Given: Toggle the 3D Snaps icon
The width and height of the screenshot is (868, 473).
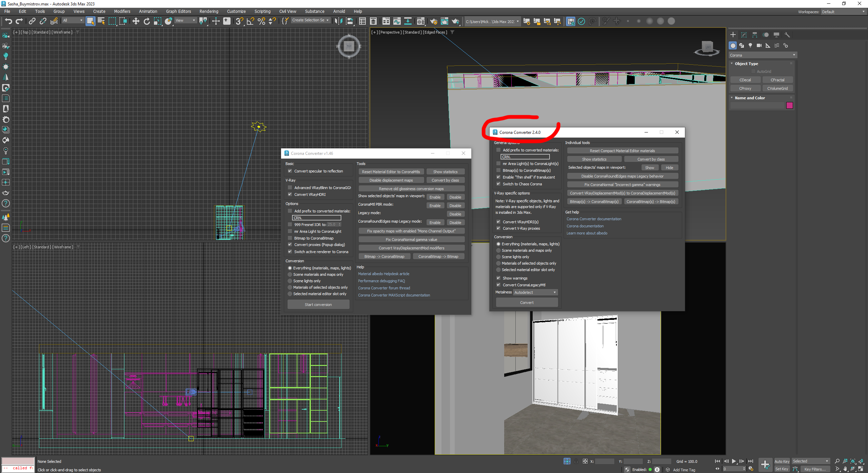Looking at the screenshot, I should coord(239,21).
